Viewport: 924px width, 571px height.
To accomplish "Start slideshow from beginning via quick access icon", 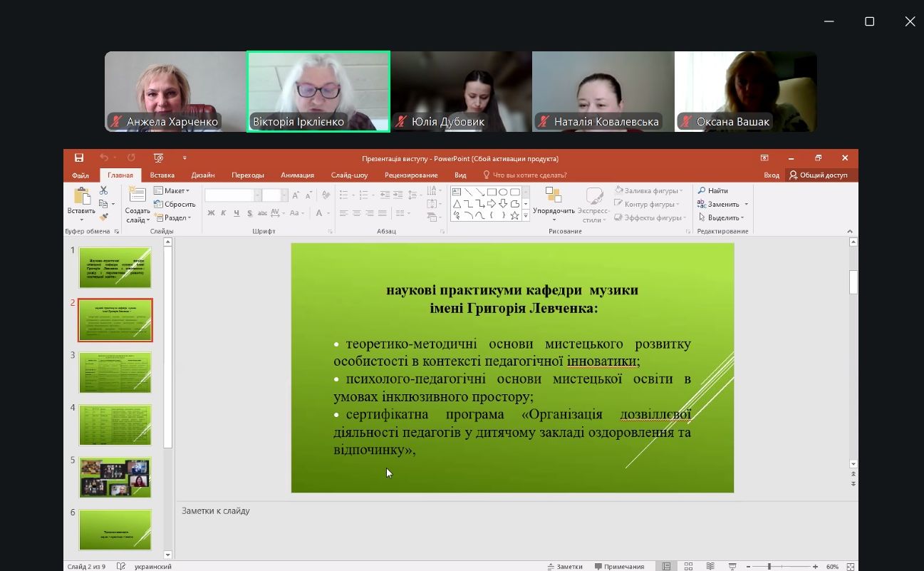I will coord(158,158).
